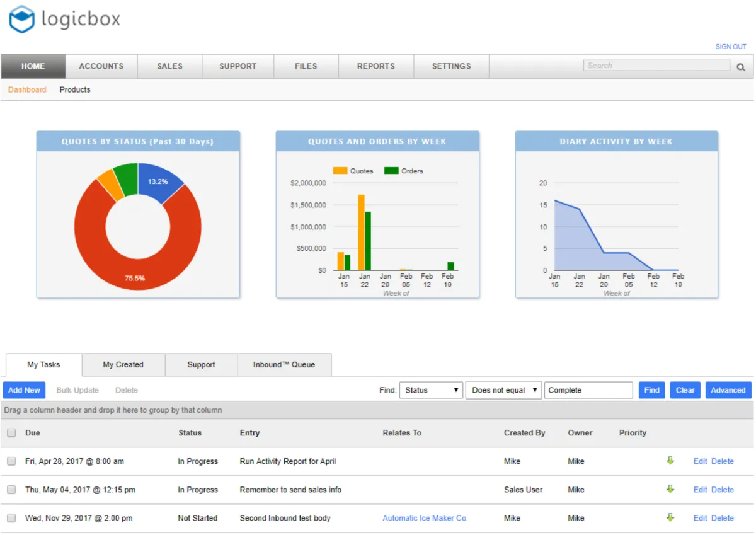The height and width of the screenshot is (535, 756).
Task: Open the Support tasks tab
Action: (x=201, y=365)
